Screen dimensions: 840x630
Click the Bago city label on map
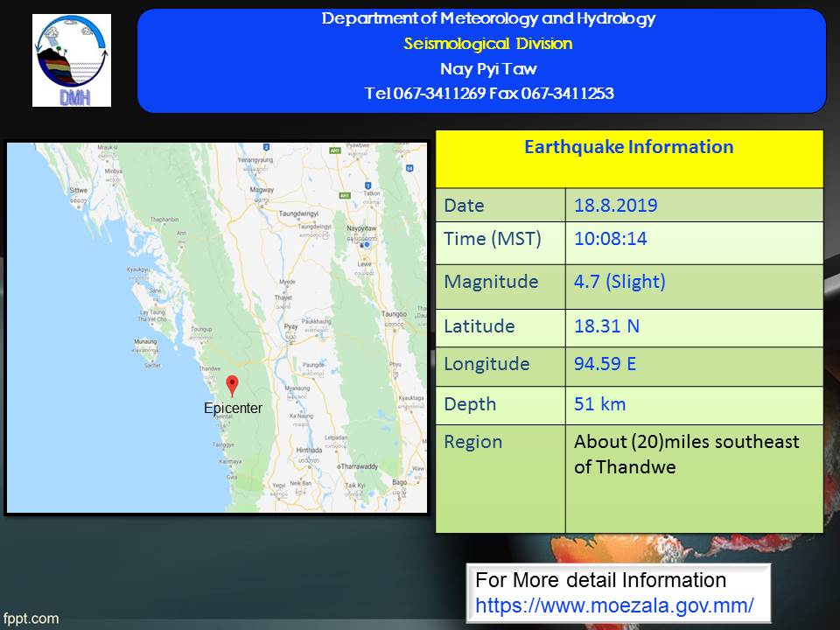[400, 482]
